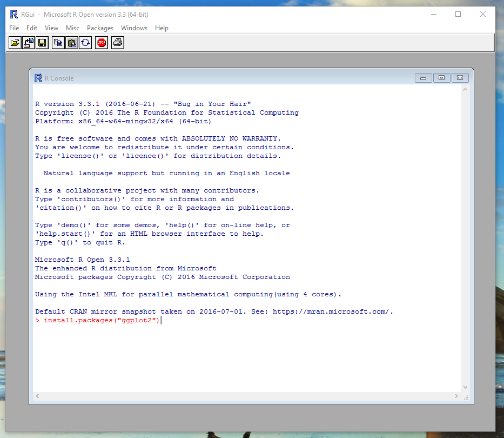504x438 pixels.
Task: Click the Open script toolbar icon
Action: pos(15,43)
